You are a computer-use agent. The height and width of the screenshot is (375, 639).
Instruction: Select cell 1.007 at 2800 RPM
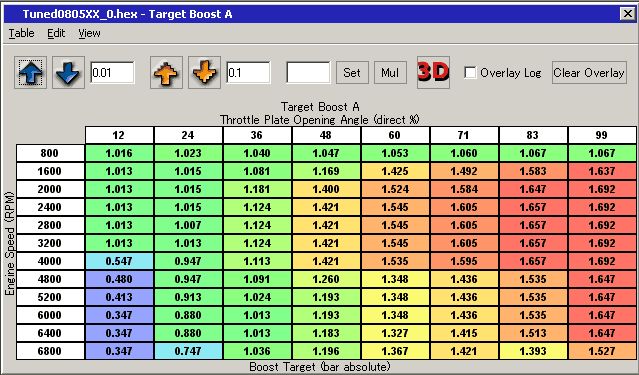coord(188,225)
